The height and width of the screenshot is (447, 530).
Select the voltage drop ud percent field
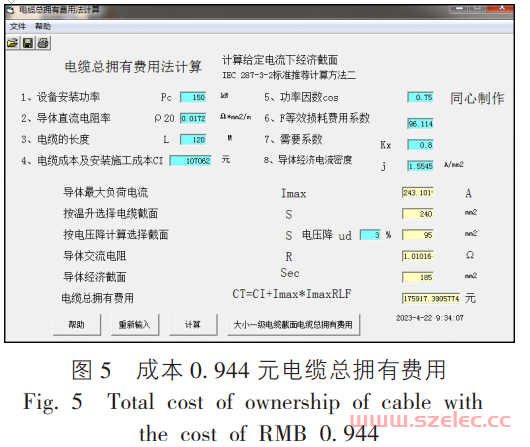click(370, 235)
